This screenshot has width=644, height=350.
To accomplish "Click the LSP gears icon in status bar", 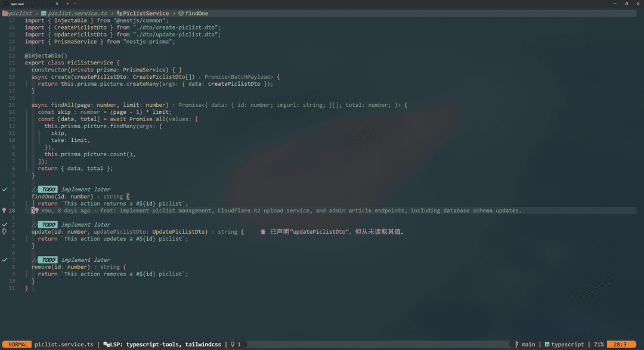I will coord(106,344).
